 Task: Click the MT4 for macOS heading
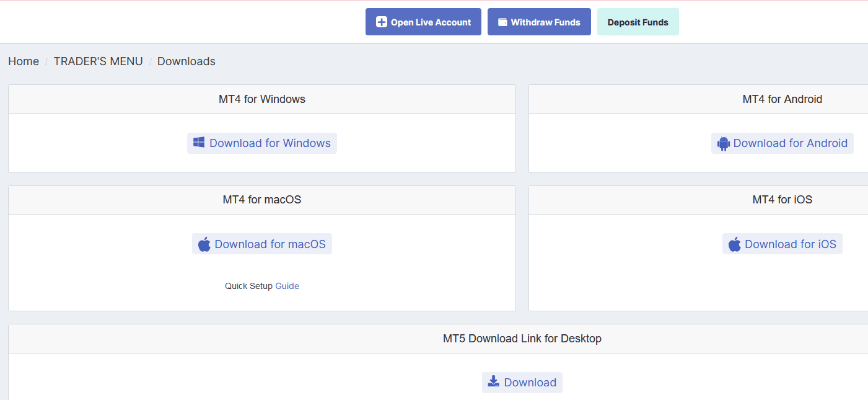point(262,200)
